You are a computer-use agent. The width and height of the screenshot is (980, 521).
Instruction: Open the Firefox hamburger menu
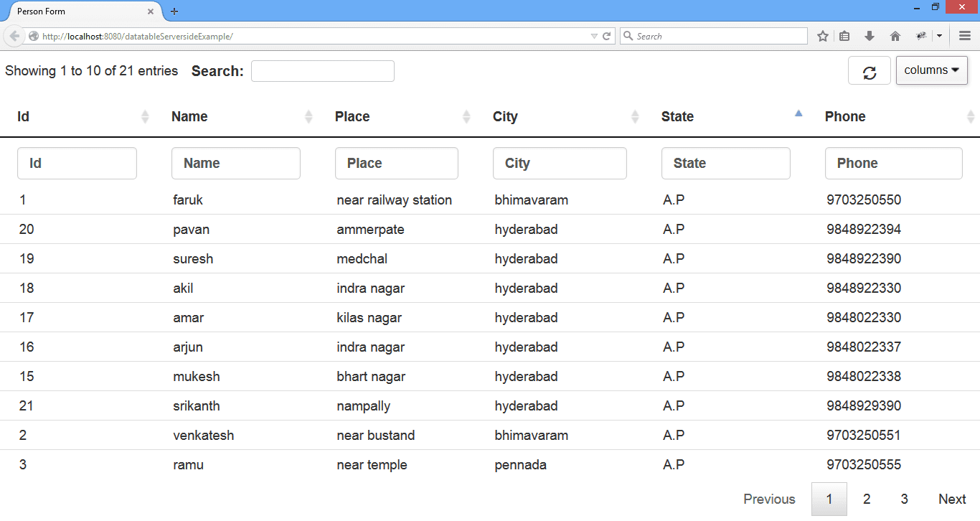coord(965,35)
